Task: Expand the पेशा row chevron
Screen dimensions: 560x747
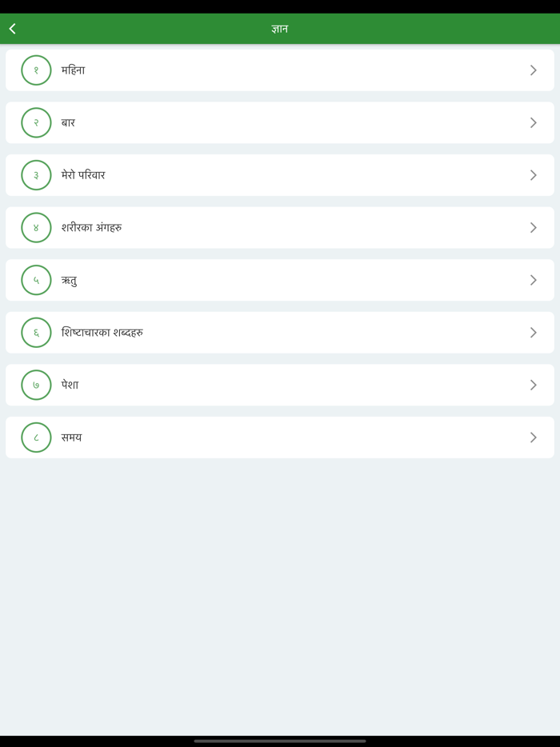Action: tap(533, 385)
